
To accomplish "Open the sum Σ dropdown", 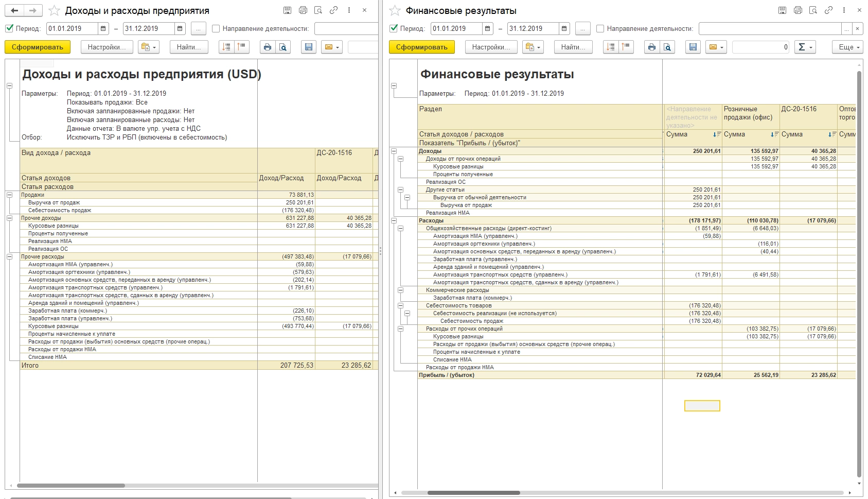I will [805, 47].
